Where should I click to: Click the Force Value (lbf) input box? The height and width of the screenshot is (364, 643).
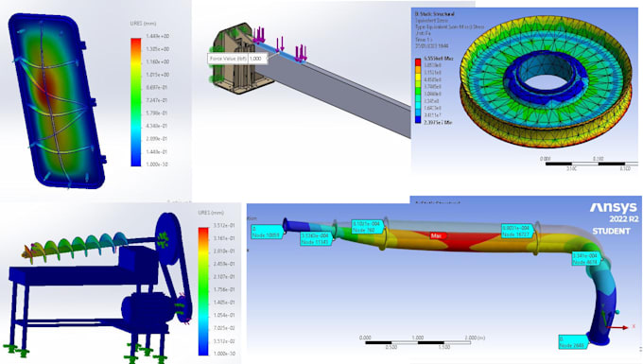258,59
